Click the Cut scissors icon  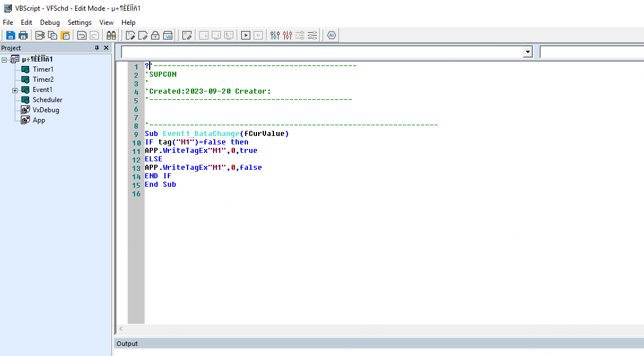40,36
